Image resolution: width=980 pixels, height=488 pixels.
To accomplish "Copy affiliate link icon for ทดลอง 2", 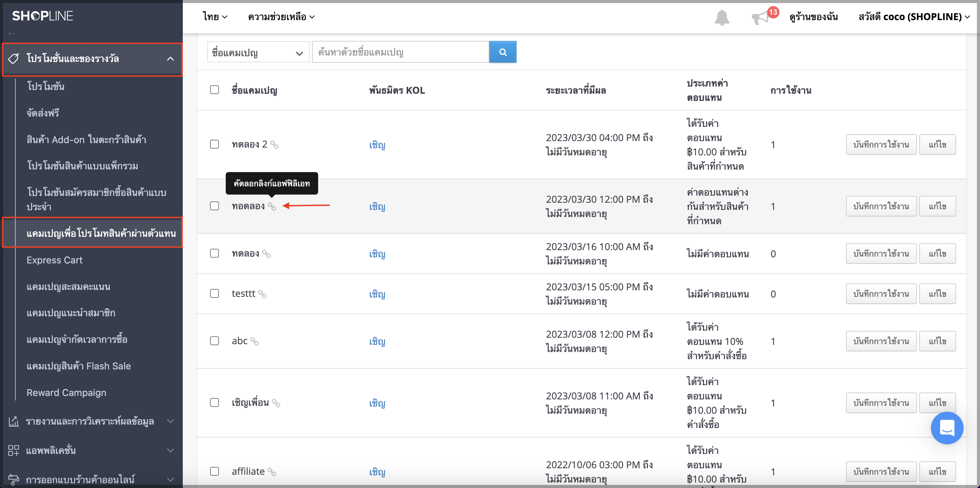I will [x=274, y=145].
